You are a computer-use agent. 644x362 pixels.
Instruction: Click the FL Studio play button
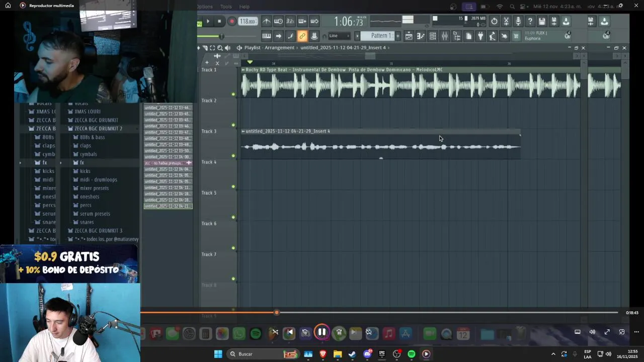click(208, 21)
